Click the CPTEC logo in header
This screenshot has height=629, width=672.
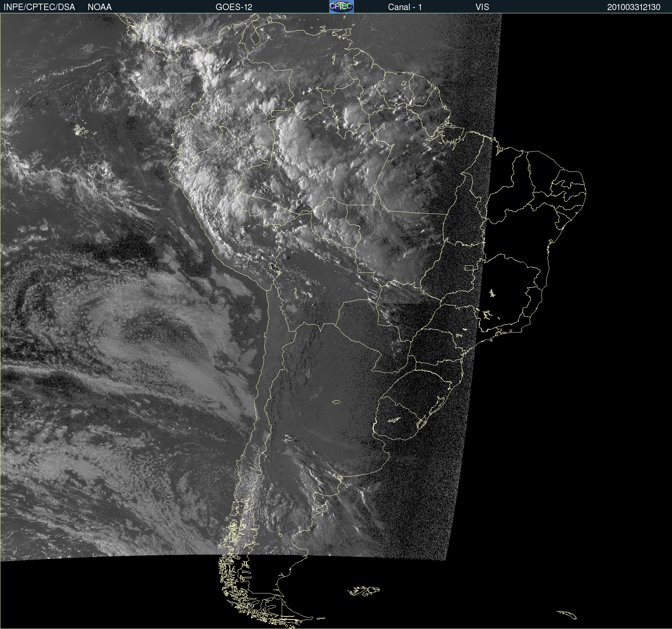[x=341, y=6]
